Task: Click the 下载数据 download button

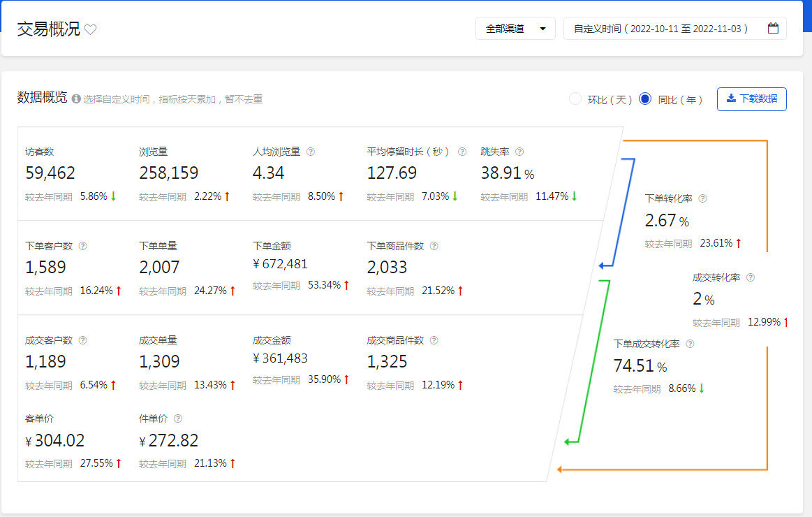Action: (x=751, y=99)
